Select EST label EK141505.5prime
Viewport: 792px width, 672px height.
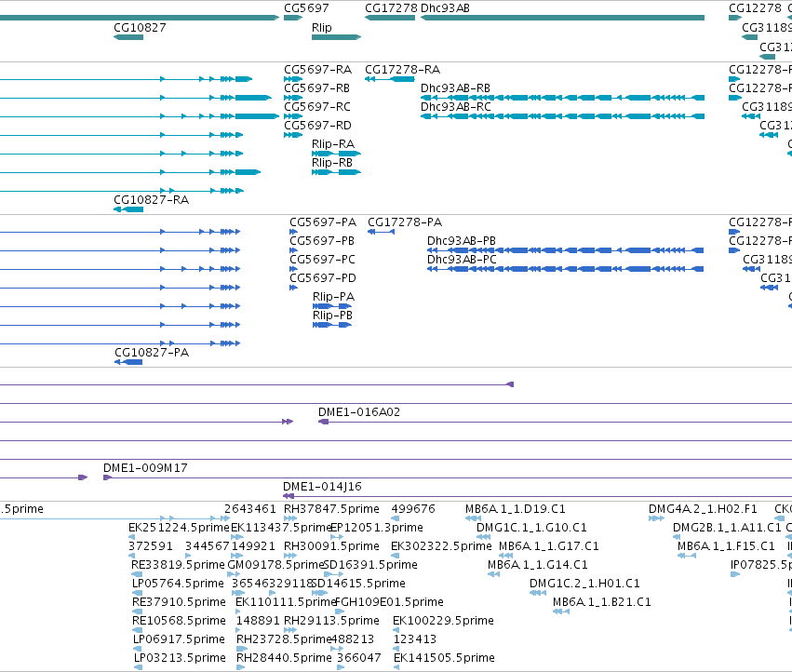point(444,658)
